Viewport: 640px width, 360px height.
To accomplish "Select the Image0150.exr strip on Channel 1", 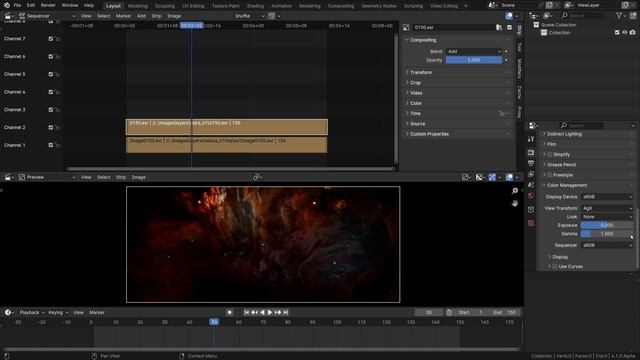I will click(x=227, y=144).
